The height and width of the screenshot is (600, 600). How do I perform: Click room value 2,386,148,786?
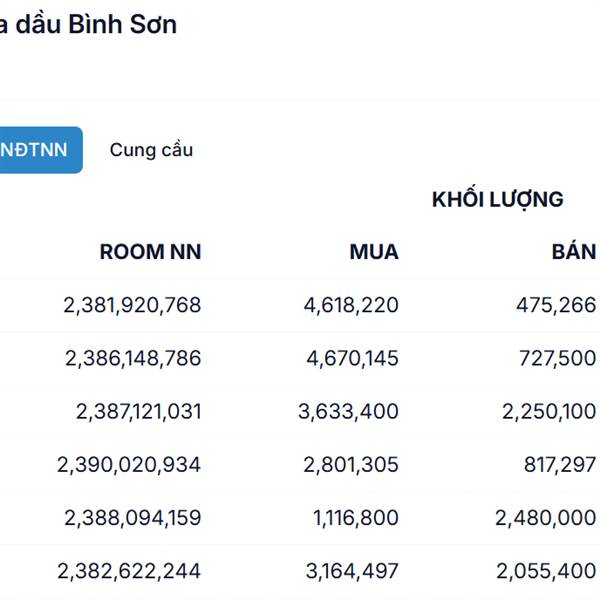click(x=132, y=358)
